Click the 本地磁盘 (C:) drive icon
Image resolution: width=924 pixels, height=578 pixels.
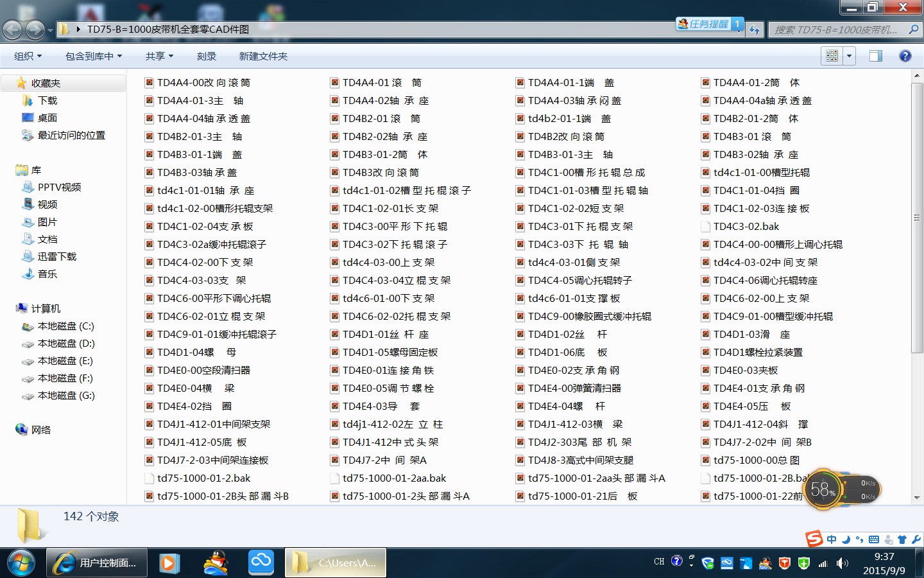[x=28, y=326]
